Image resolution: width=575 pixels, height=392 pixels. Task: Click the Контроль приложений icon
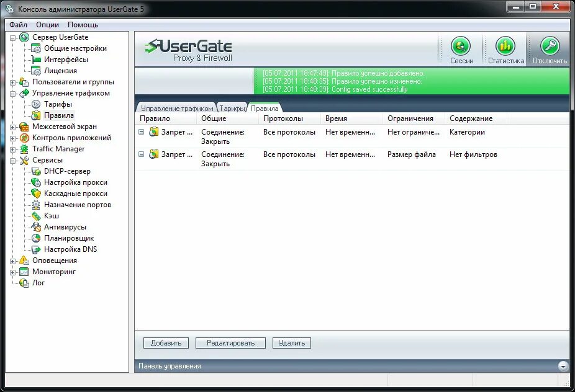24,138
